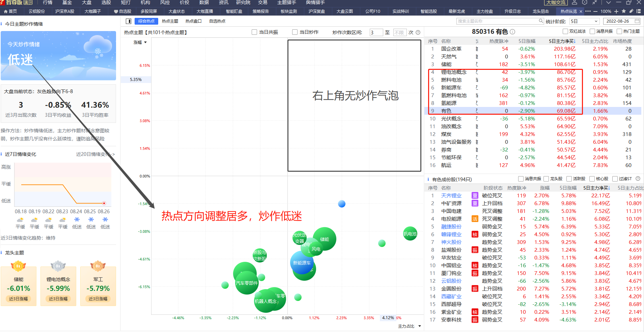Zoom out with the minus icon
This screenshot has width=644, height=332.
coord(595,11)
